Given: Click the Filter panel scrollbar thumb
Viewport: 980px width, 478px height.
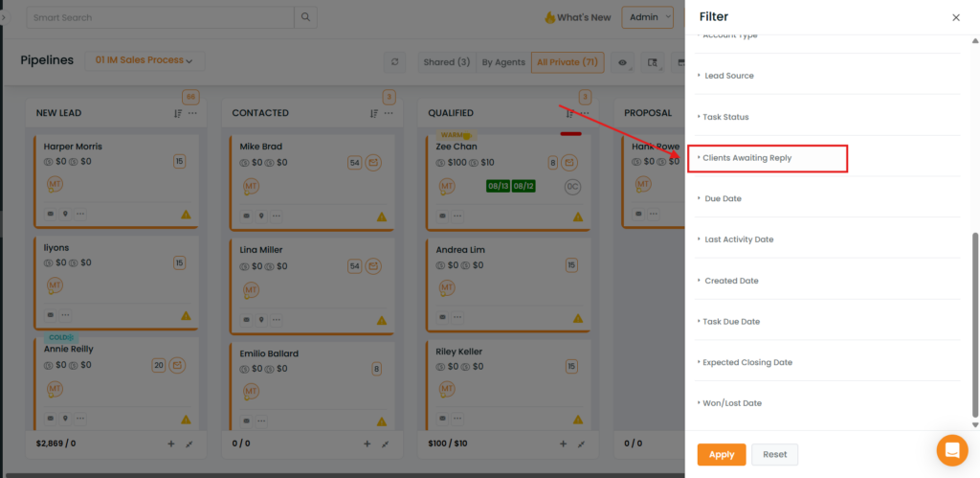Looking at the screenshot, I should [x=975, y=326].
